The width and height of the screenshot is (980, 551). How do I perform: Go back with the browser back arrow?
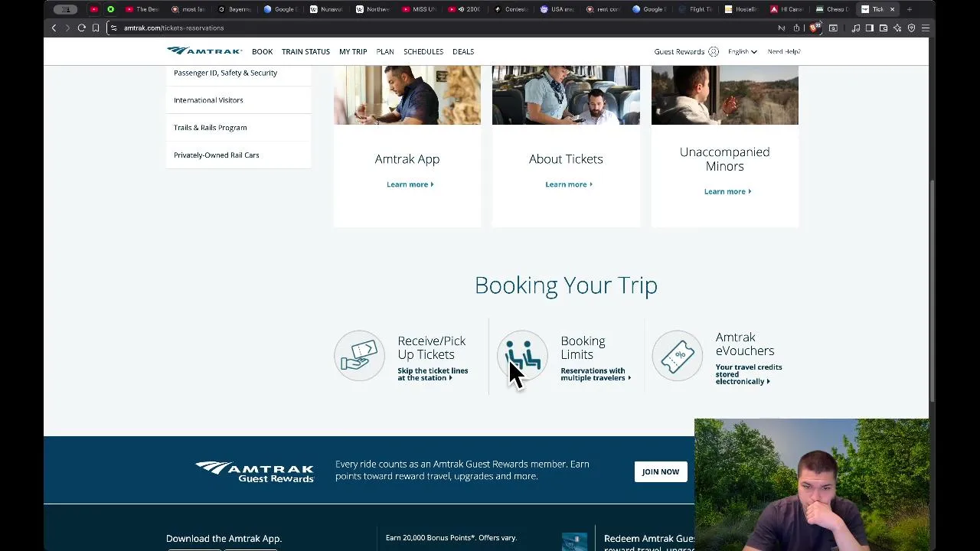[54, 28]
